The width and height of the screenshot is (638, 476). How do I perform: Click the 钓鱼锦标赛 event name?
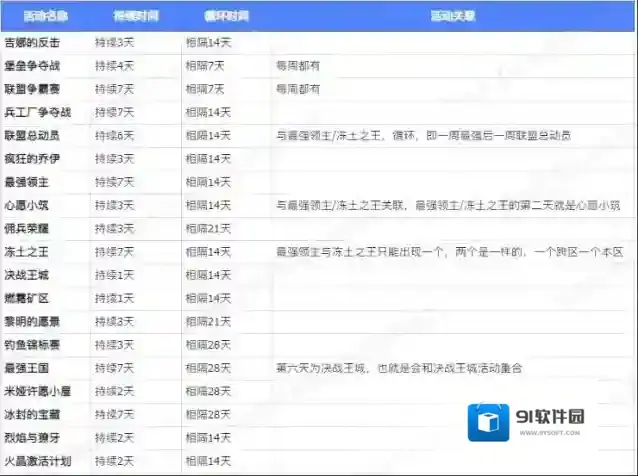32,345
